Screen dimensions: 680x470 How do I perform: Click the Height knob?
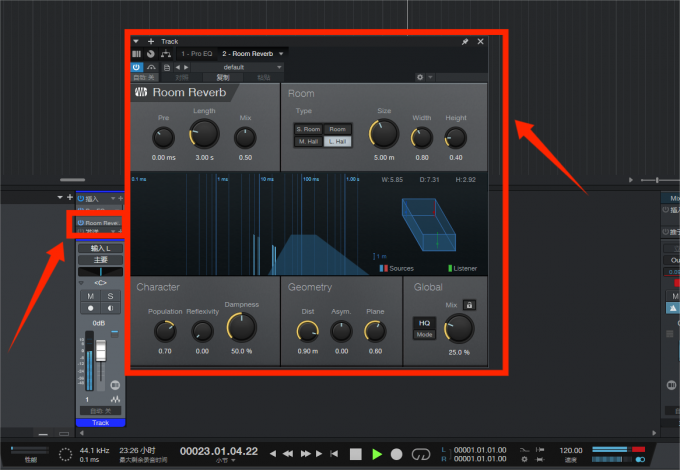(456, 138)
